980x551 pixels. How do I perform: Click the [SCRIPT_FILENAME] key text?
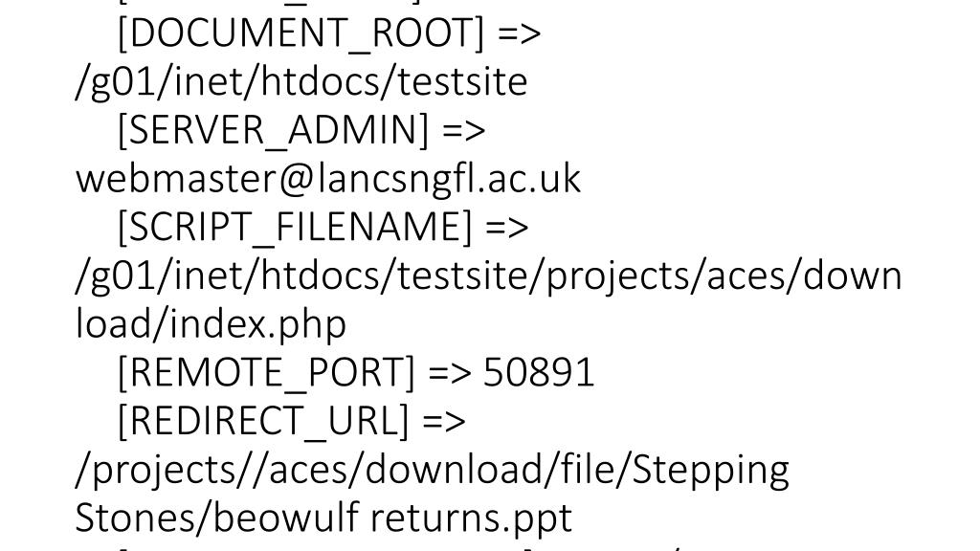(x=295, y=227)
